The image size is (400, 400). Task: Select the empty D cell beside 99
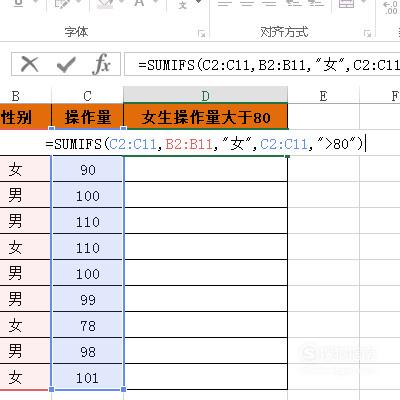(x=206, y=300)
